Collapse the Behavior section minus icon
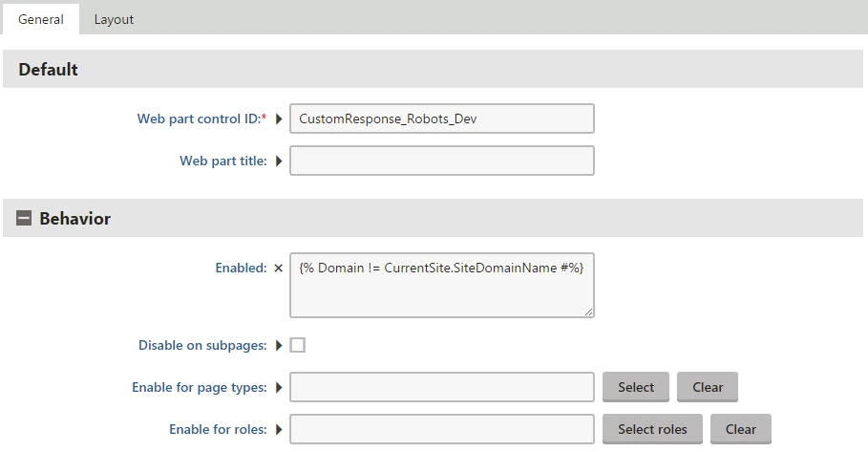The width and height of the screenshot is (868, 452). click(24, 218)
